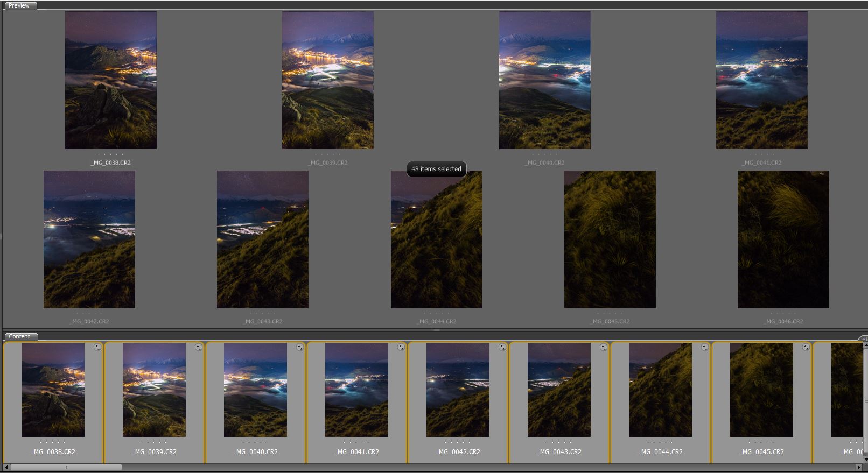The image size is (868, 473).
Task: Switch to the Preview panel tab
Action: pos(19,5)
